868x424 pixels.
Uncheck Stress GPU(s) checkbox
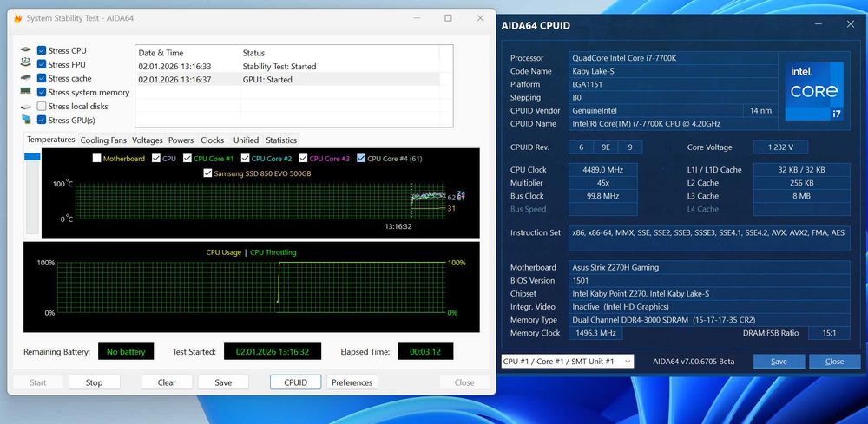tap(42, 120)
